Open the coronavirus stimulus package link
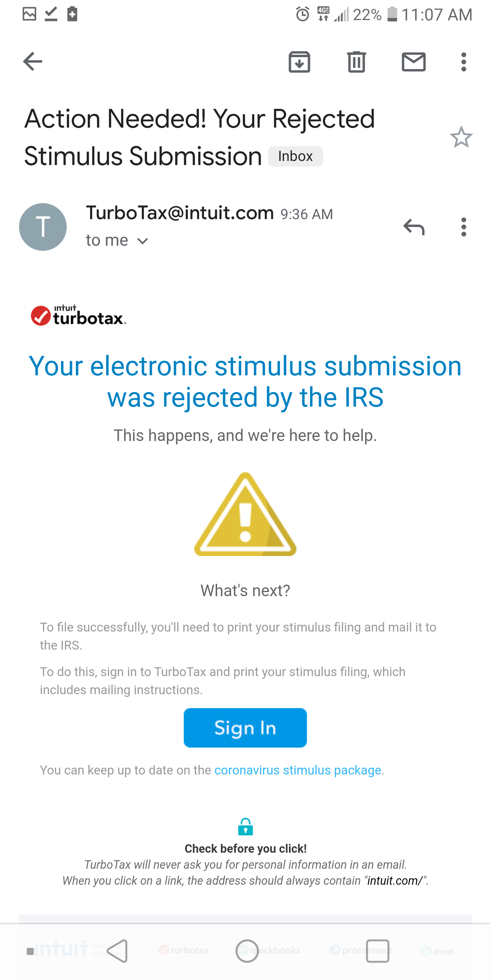 pos(297,770)
